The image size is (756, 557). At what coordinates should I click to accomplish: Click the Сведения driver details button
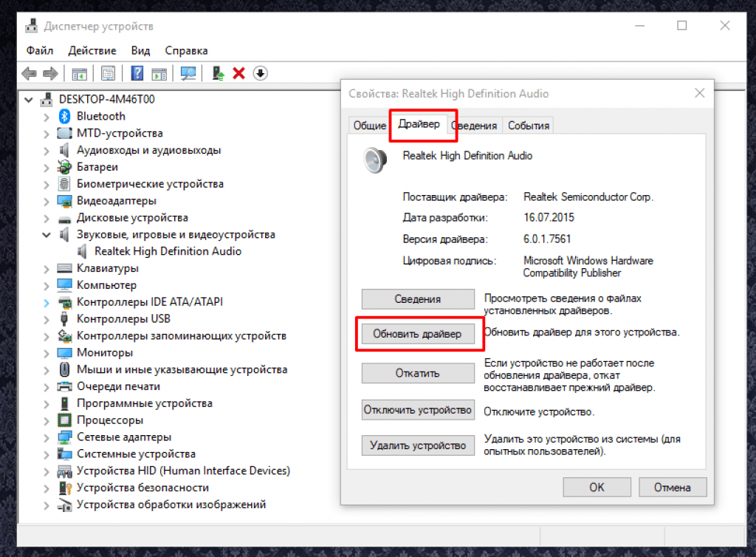pos(418,299)
